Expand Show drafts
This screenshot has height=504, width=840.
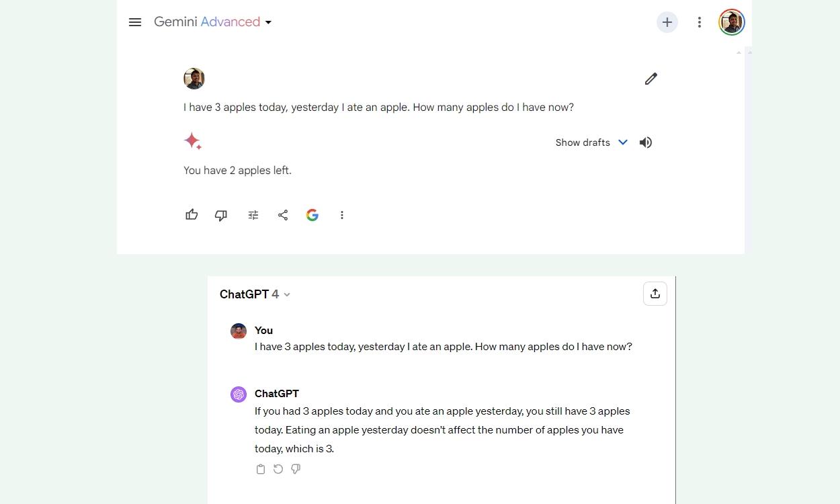pyautogui.click(x=591, y=142)
